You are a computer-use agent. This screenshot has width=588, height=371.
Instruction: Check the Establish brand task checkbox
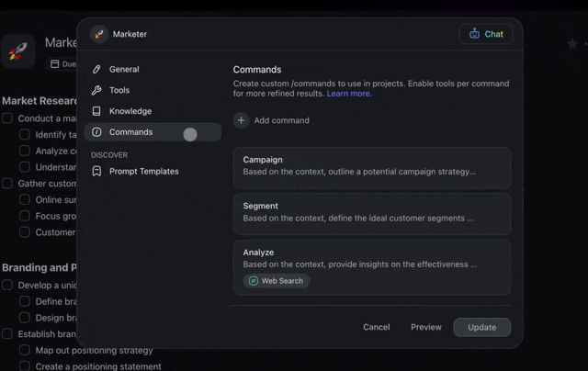[7, 334]
